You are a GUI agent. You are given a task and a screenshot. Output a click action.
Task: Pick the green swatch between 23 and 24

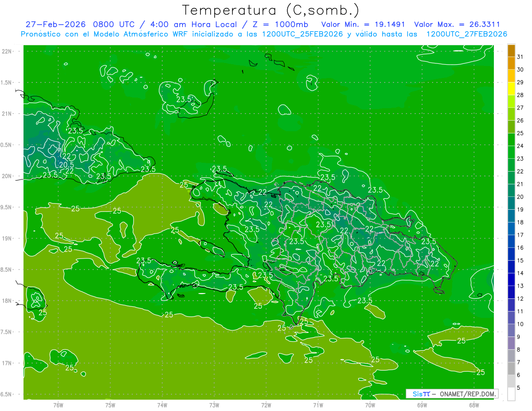[511, 152]
